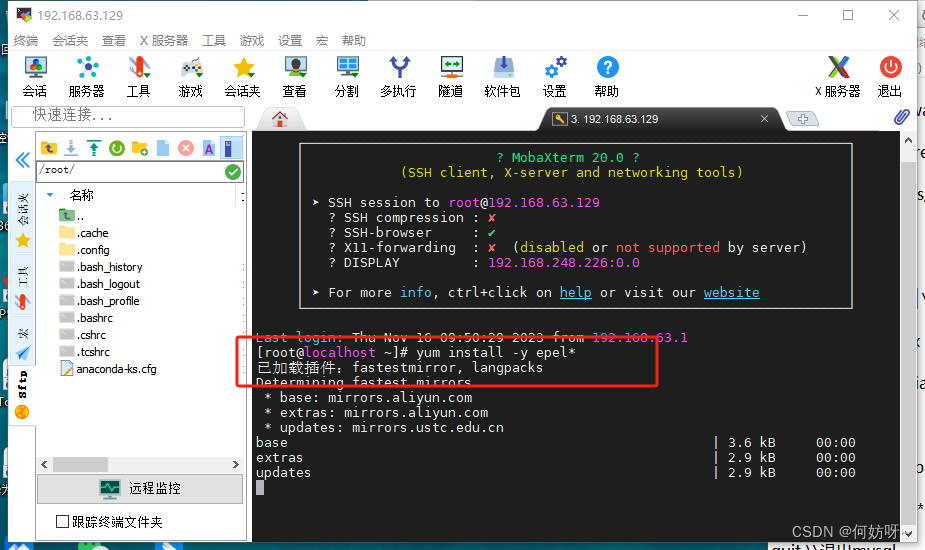Enable 跟踪终端文件夹 checkbox
The width and height of the screenshot is (925, 550).
pyautogui.click(x=62, y=522)
